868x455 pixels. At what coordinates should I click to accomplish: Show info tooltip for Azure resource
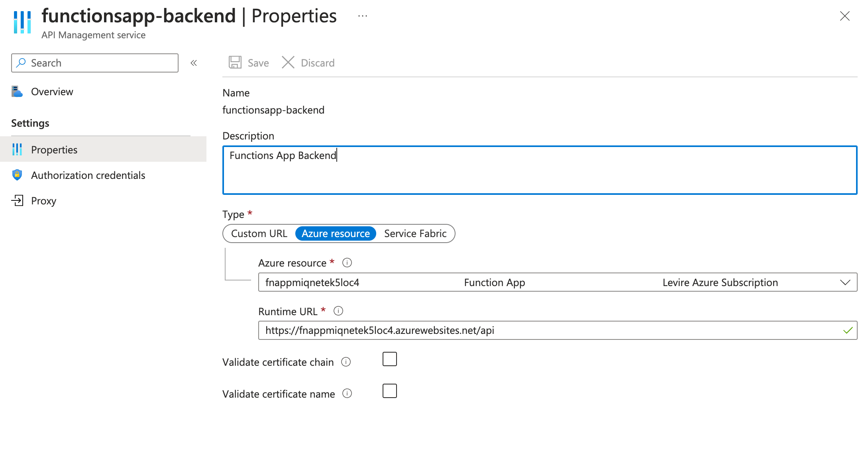pyautogui.click(x=347, y=263)
